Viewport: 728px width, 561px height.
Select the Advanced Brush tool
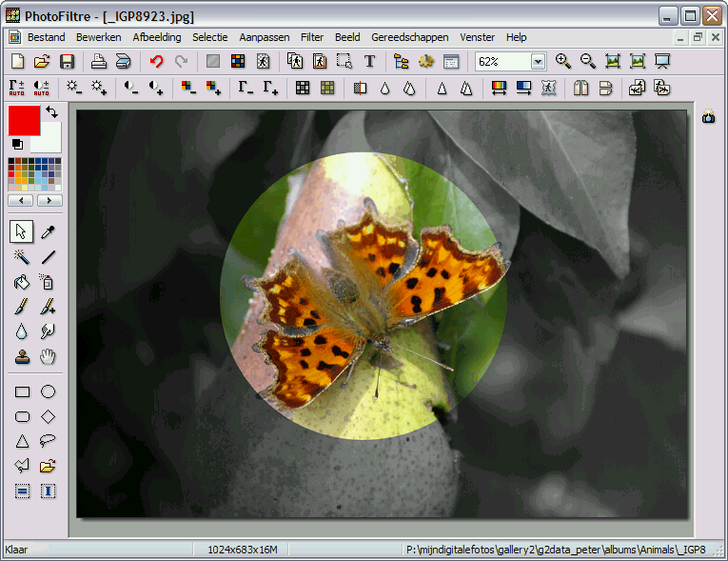[48, 307]
